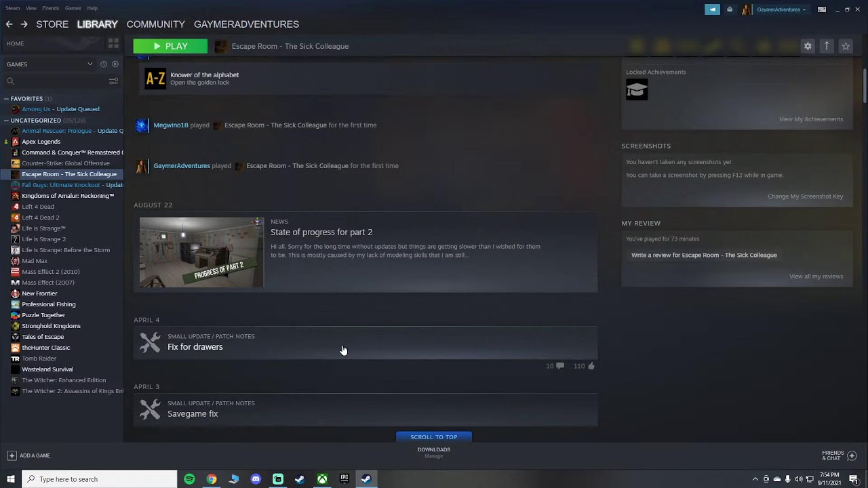868x488 pixels.
Task: Open the View menu
Action: [x=31, y=8]
